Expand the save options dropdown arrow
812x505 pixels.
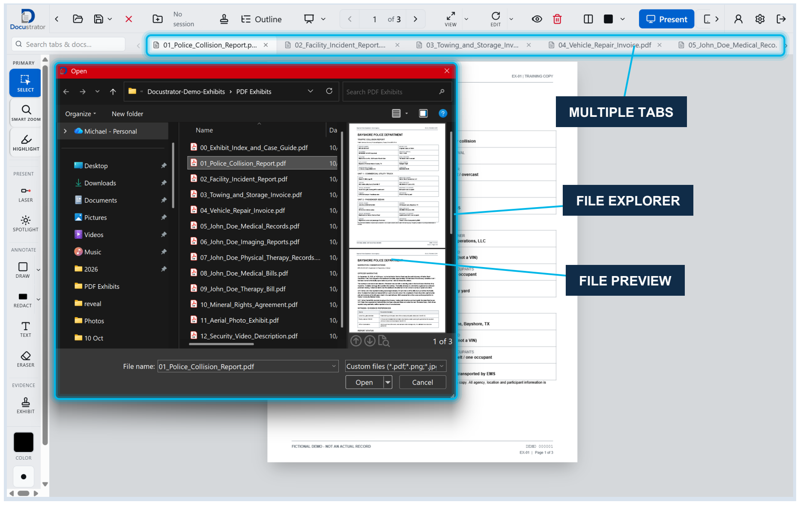(110, 19)
